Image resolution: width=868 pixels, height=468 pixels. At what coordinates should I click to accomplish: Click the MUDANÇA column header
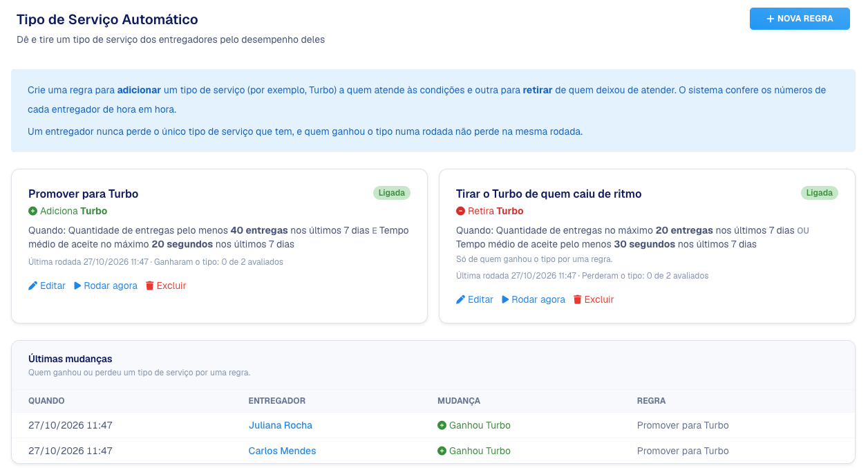click(459, 401)
